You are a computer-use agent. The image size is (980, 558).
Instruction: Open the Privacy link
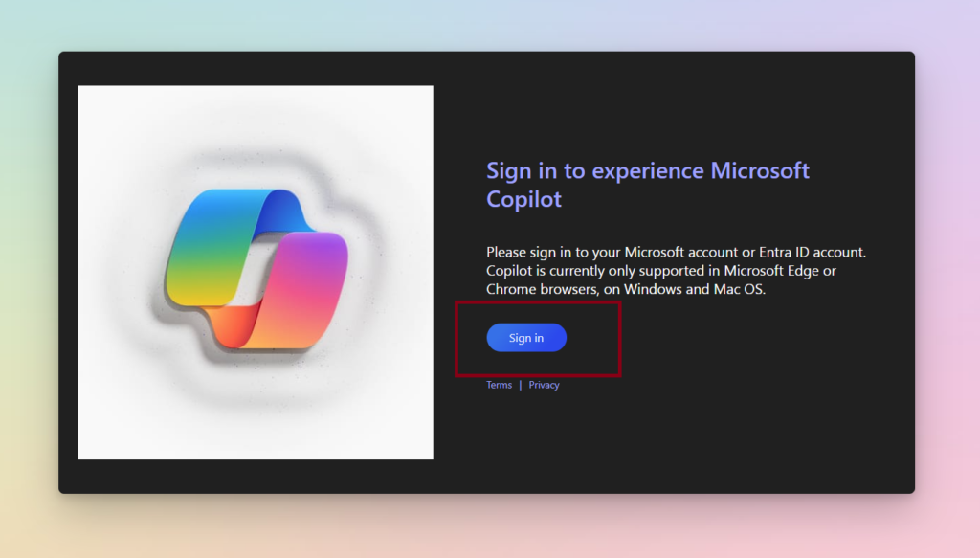[x=544, y=385]
